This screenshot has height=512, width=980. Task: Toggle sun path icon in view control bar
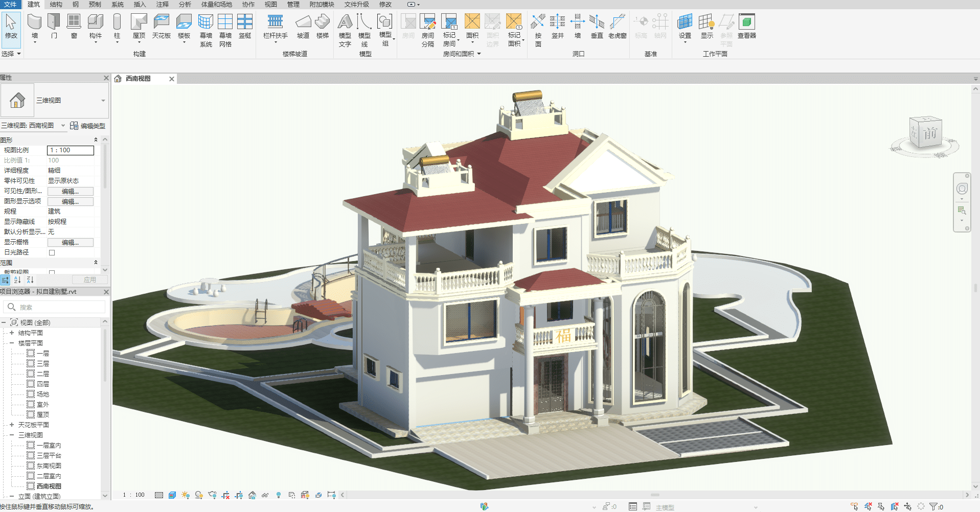(186, 495)
